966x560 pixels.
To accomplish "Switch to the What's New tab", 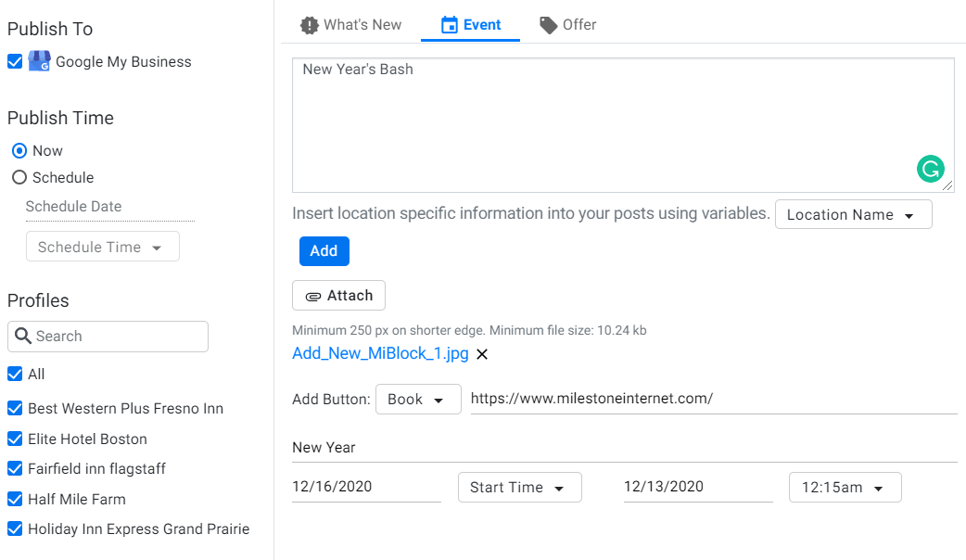I will pyautogui.click(x=350, y=25).
